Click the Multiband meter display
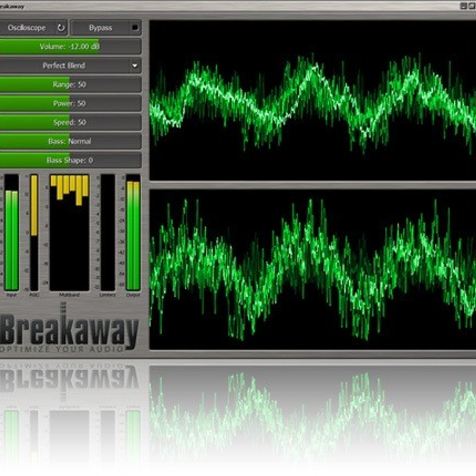Screen dimensions: 476x476 [x=69, y=232]
